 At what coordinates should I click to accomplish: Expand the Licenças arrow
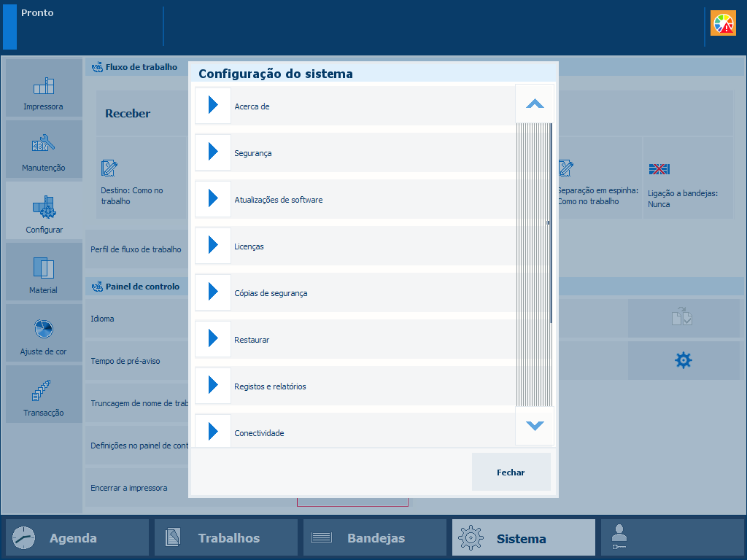click(x=213, y=245)
